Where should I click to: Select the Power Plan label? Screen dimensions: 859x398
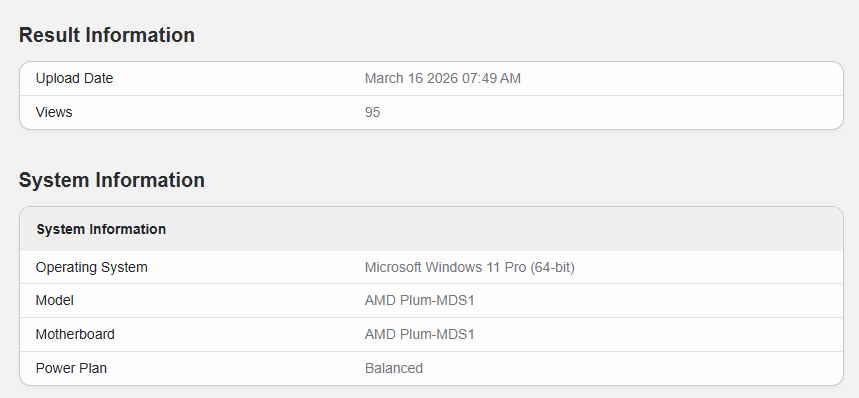[71, 368]
